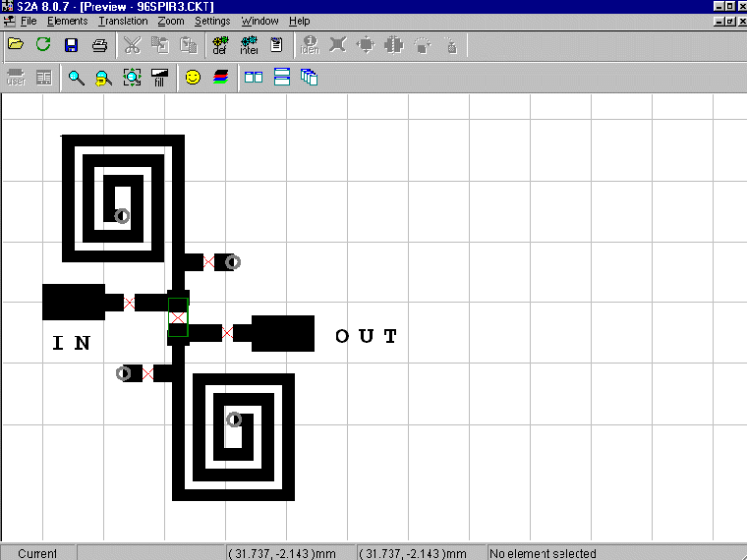747x560 pixels.
Task: Tile windows stacked horizontally
Action: point(281,78)
